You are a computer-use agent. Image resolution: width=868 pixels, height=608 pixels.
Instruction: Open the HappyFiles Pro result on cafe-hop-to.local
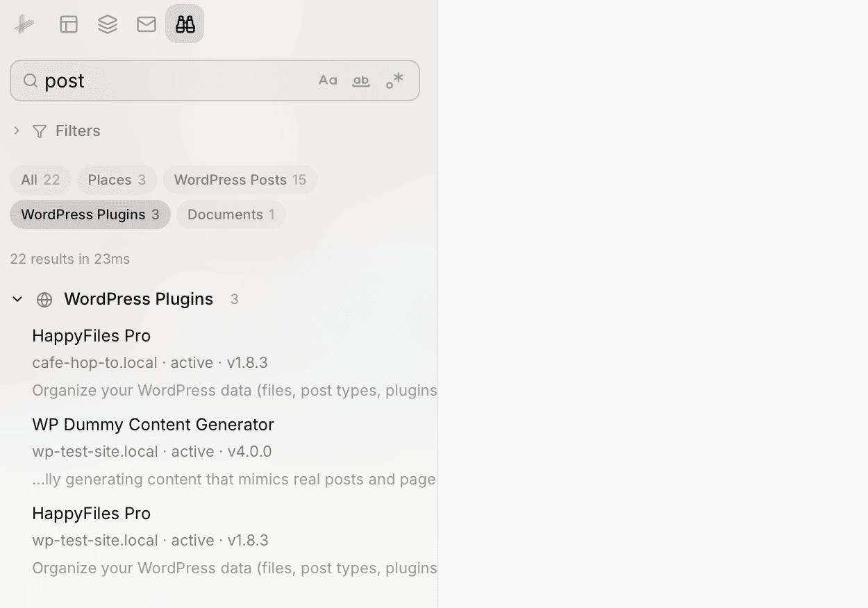[91, 335]
